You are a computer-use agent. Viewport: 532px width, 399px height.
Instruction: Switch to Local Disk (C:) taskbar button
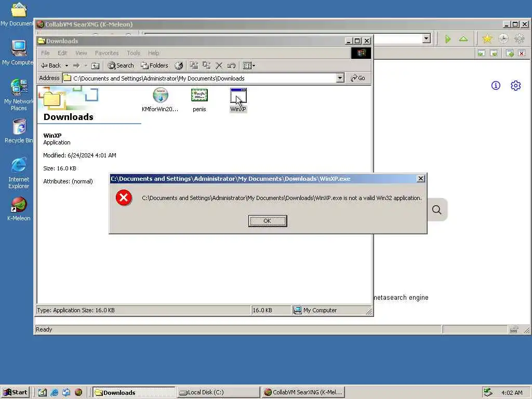[218, 393]
